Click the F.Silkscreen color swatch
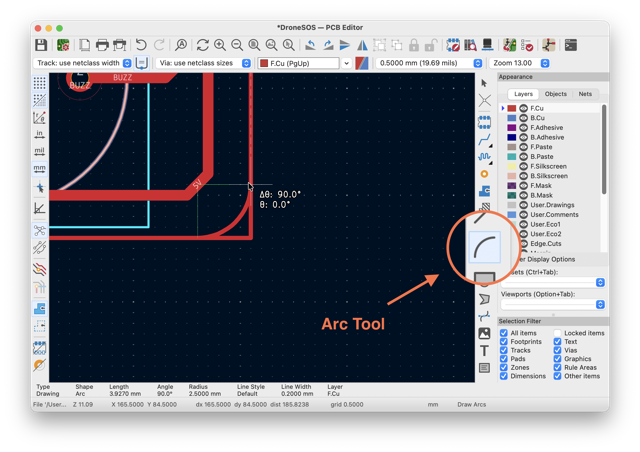Screen dimensions: 640x452 (x=512, y=167)
